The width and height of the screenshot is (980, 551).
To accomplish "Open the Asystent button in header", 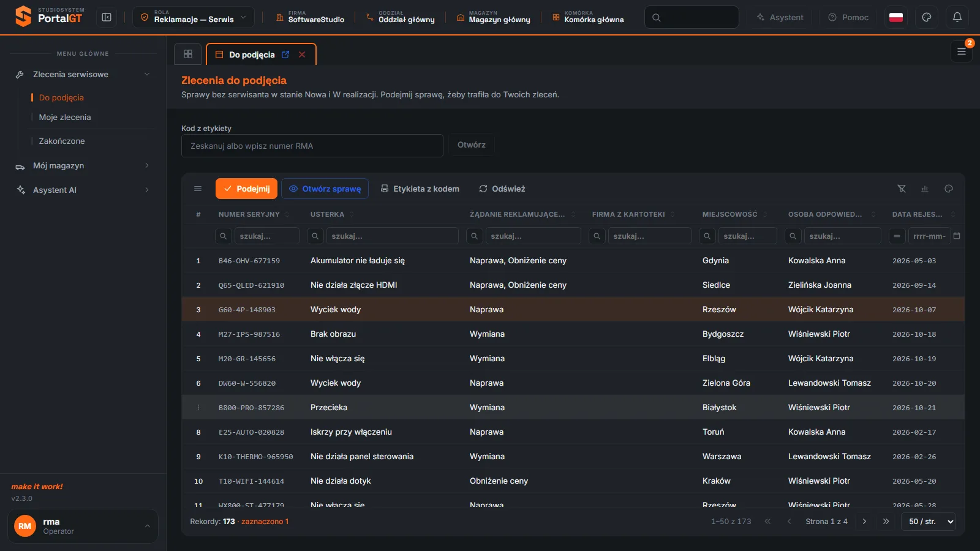I will click(780, 17).
